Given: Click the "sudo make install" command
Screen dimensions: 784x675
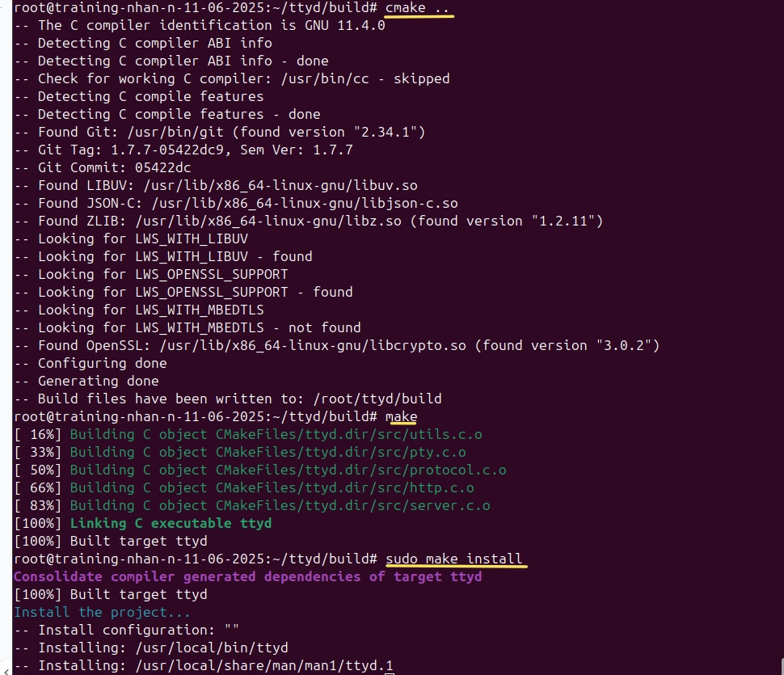Looking at the screenshot, I should [x=453, y=559].
